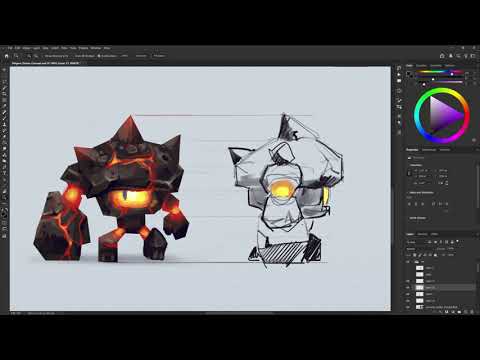Select the Rectangular Marquee tool
This screenshot has width=480, height=360.
pyautogui.click(x=4, y=81)
